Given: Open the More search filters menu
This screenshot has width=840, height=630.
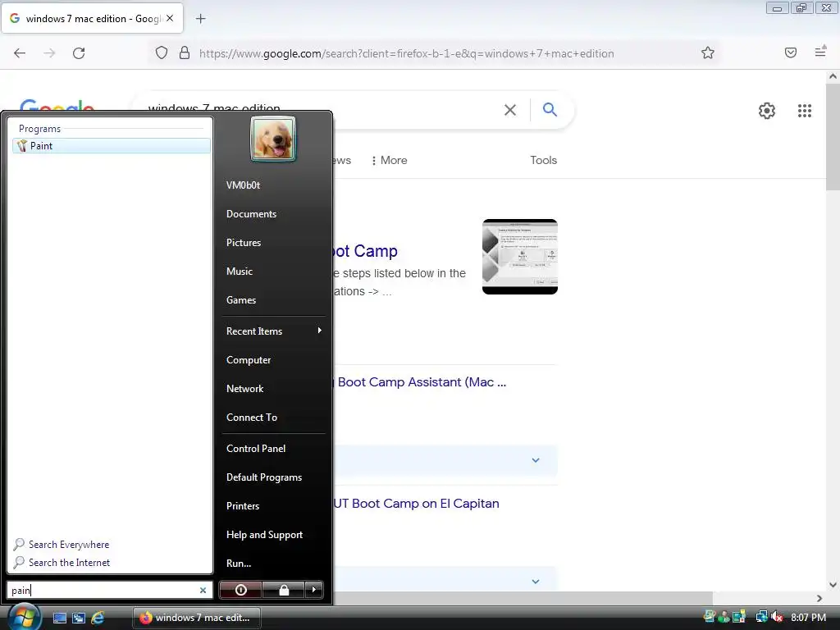Looking at the screenshot, I should [x=390, y=160].
